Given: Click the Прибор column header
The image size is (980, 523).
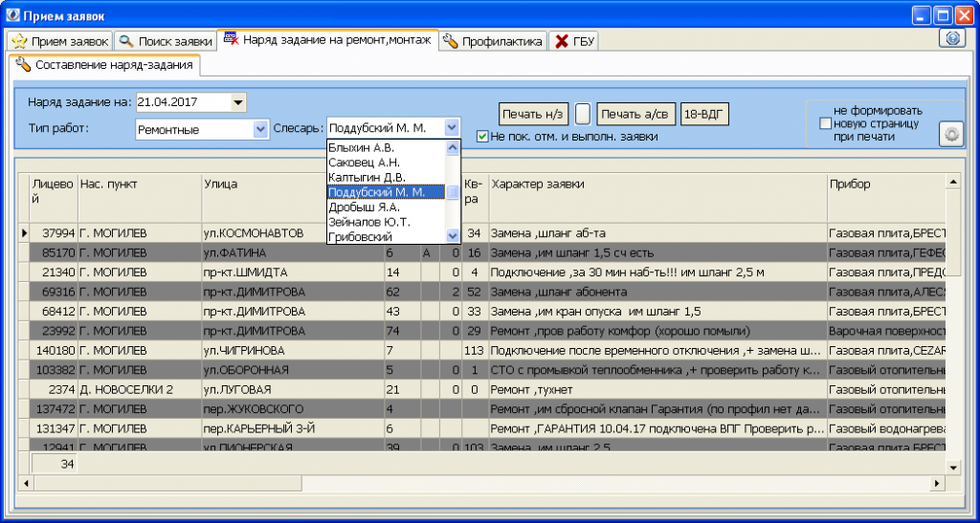Looking at the screenshot, I should pos(885,198).
